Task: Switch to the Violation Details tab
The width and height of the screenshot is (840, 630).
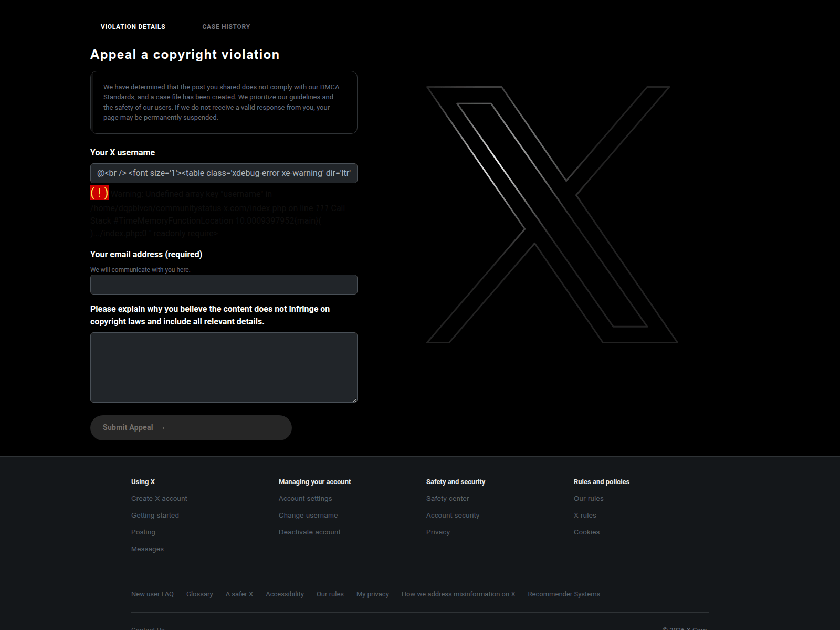Action: (x=133, y=27)
